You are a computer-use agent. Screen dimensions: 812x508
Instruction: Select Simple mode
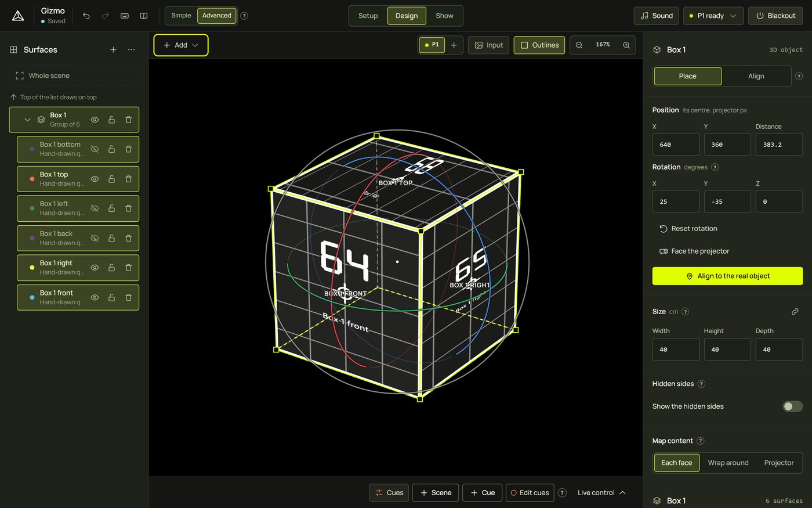181,16
